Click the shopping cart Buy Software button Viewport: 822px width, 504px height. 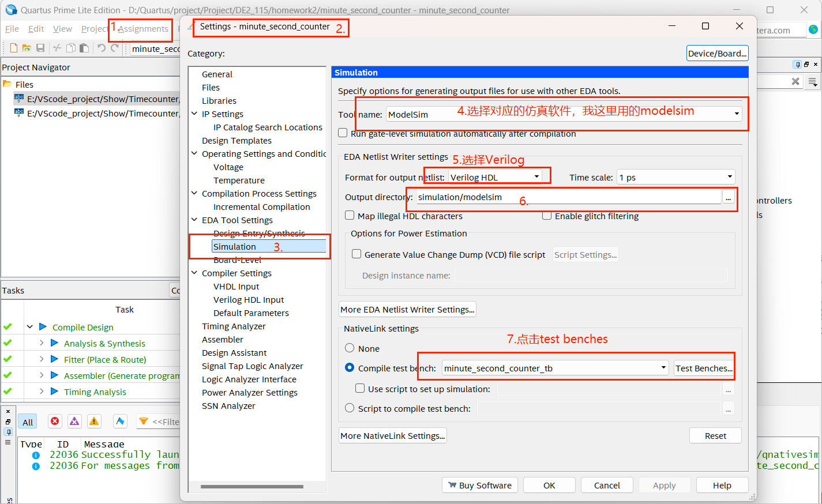click(480, 485)
